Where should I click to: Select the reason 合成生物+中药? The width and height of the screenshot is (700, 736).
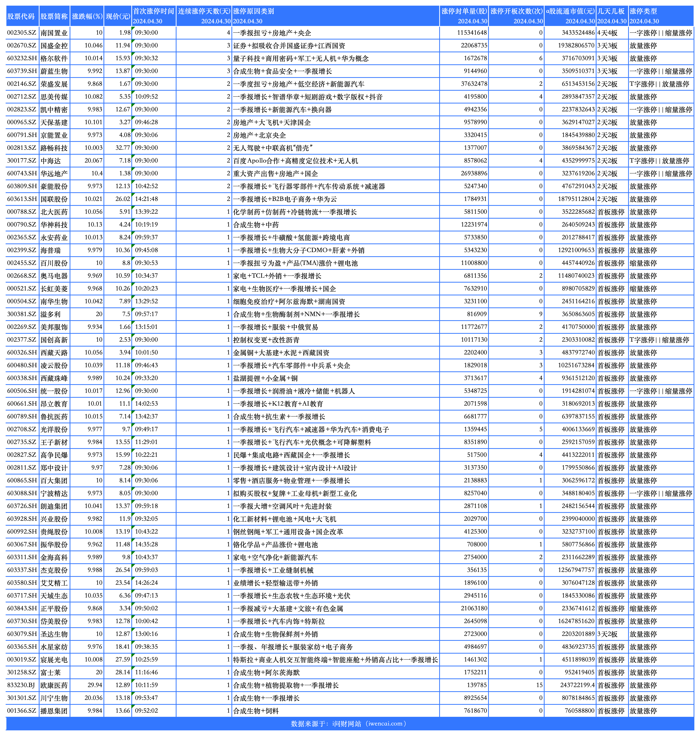coord(256,225)
